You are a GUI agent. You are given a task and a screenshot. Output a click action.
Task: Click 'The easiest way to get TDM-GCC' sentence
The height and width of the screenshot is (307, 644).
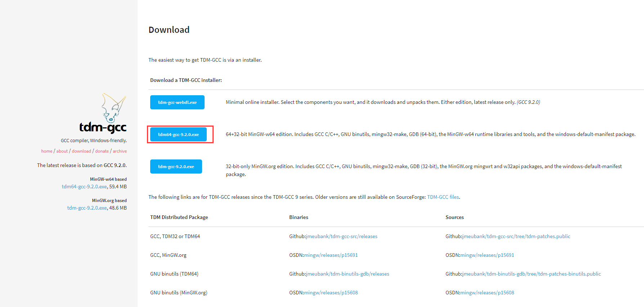(205, 60)
